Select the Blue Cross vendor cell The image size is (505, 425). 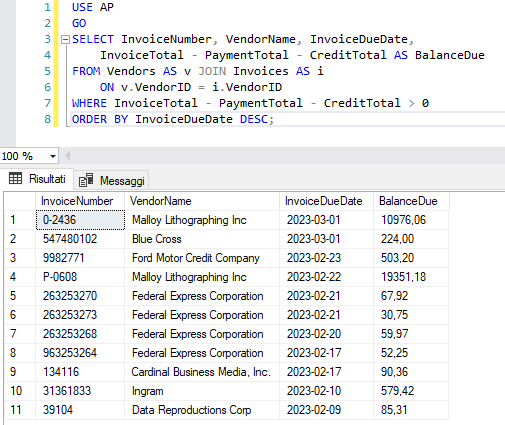[x=202, y=239]
